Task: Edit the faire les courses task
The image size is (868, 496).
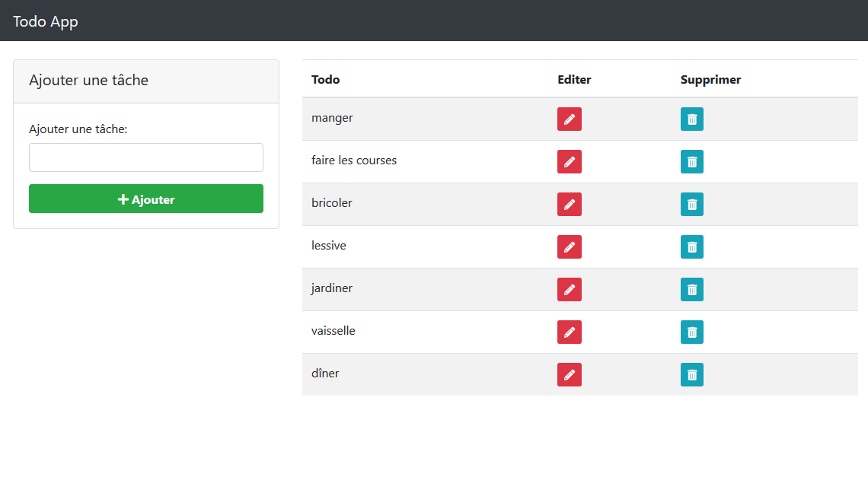Action: 569,162
